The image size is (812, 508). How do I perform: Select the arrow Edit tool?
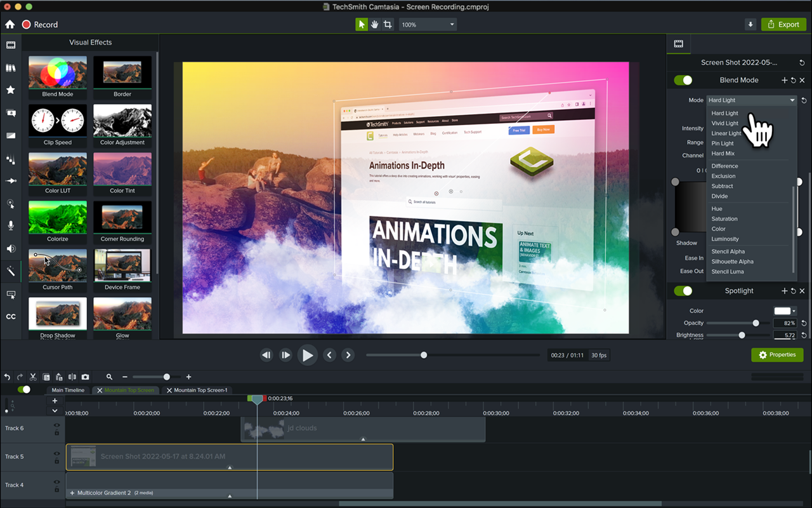(361, 24)
